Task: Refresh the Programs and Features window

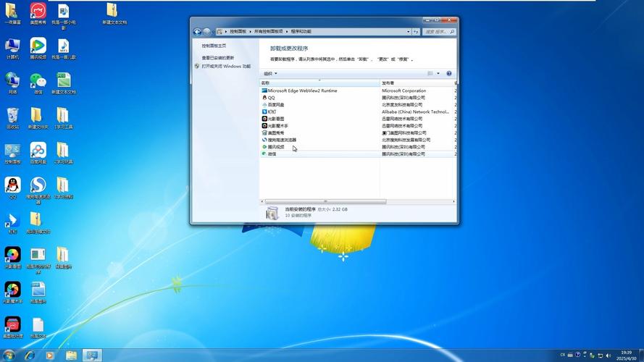Action: pos(416,32)
